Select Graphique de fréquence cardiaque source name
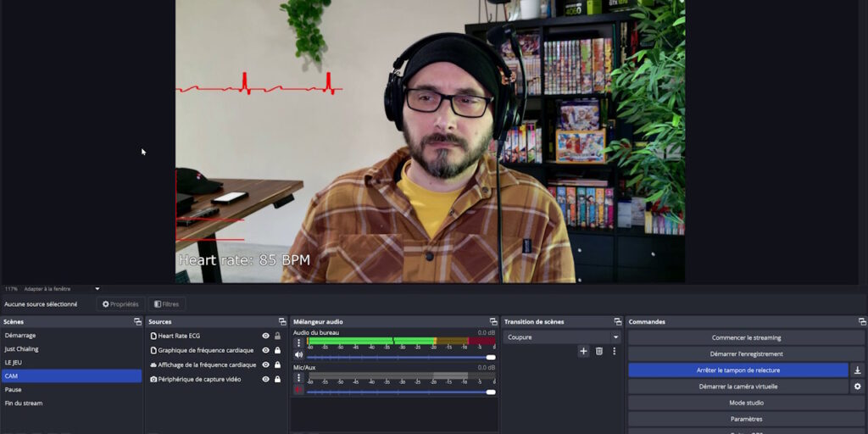The height and width of the screenshot is (434, 868). 205,350
